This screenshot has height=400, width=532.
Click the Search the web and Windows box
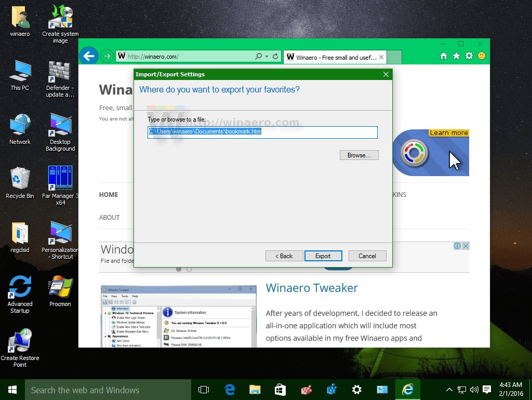108,390
